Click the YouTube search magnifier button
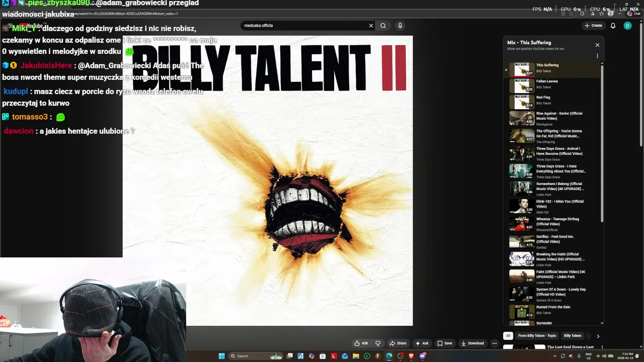Image resolution: width=644 pixels, height=362 pixels. tap(383, 26)
